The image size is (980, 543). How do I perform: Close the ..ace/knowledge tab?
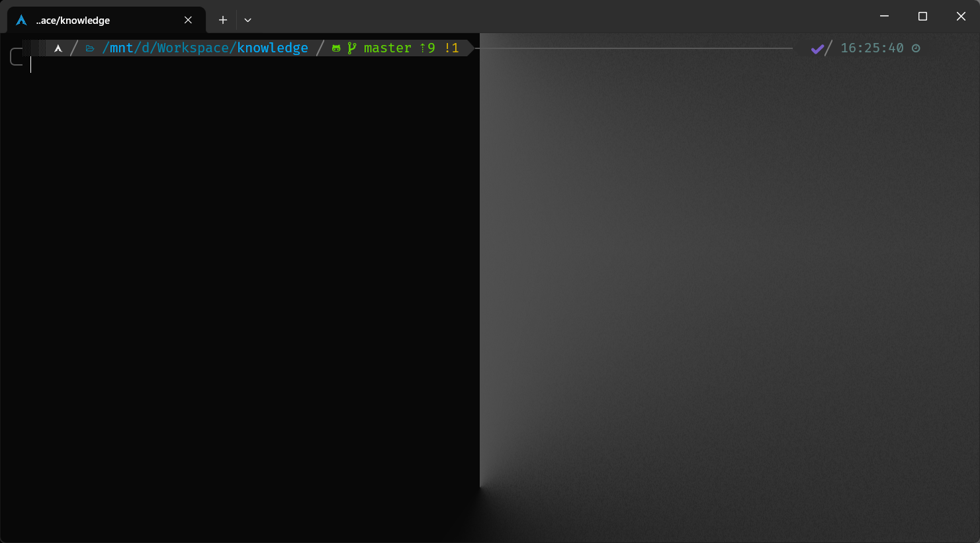tap(188, 20)
